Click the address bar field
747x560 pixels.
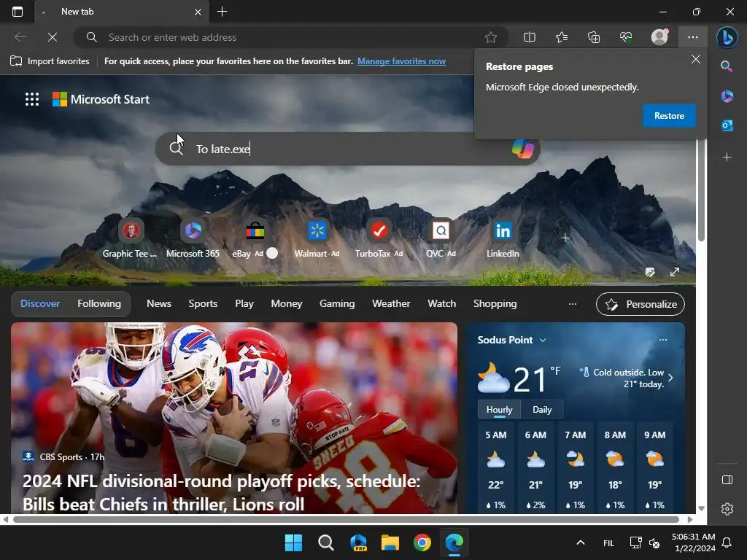coord(290,37)
